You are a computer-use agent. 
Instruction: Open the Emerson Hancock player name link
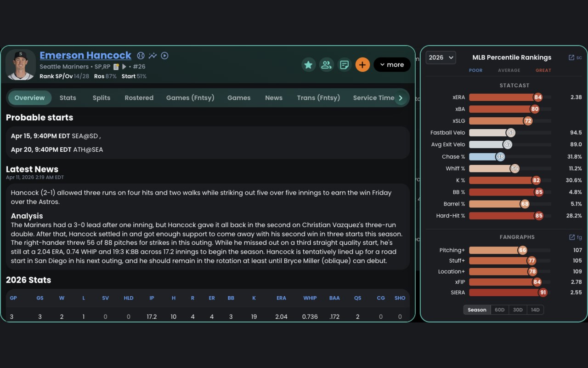(x=85, y=56)
